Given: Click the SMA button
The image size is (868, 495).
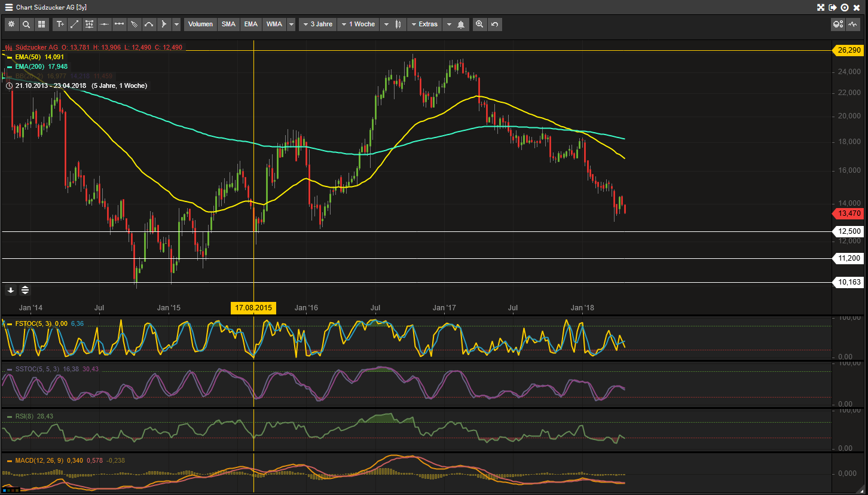Looking at the screenshot, I should (228, 25).
